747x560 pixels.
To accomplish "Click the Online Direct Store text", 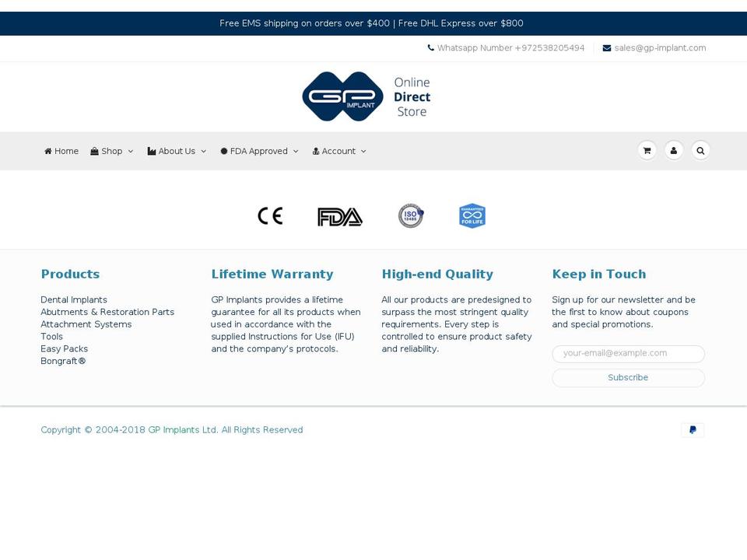I will pos(412,97).
